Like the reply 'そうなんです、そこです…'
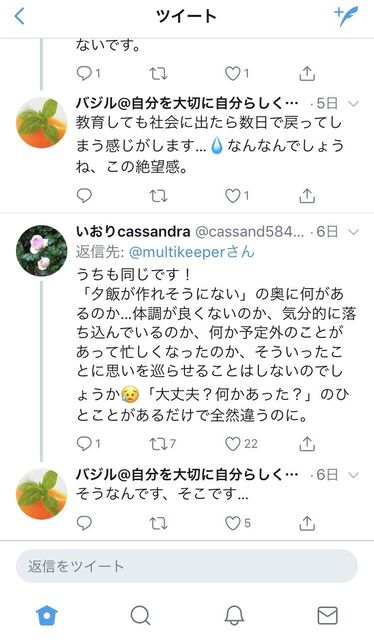The height and width of the screenshot is (640, 374). (x=238, y=523)
